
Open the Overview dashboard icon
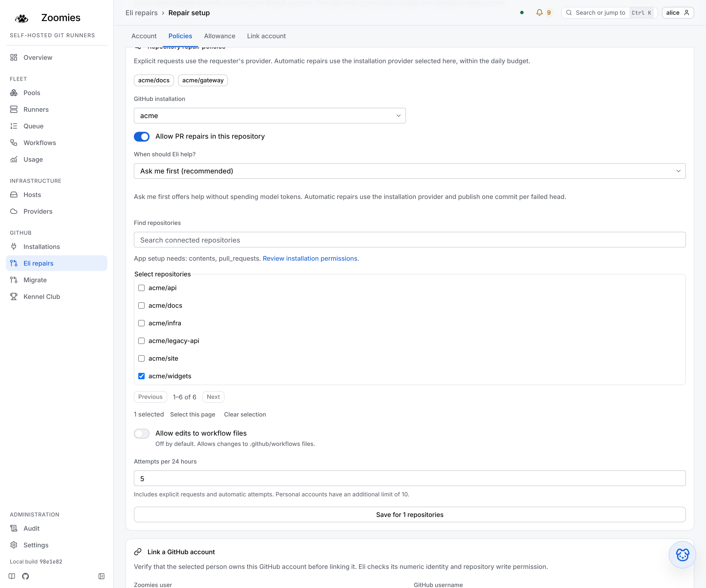[14, 58]
